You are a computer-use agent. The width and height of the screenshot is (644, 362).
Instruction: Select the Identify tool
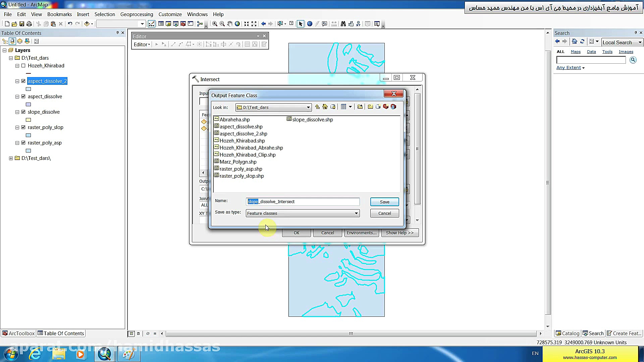[310, 24]
